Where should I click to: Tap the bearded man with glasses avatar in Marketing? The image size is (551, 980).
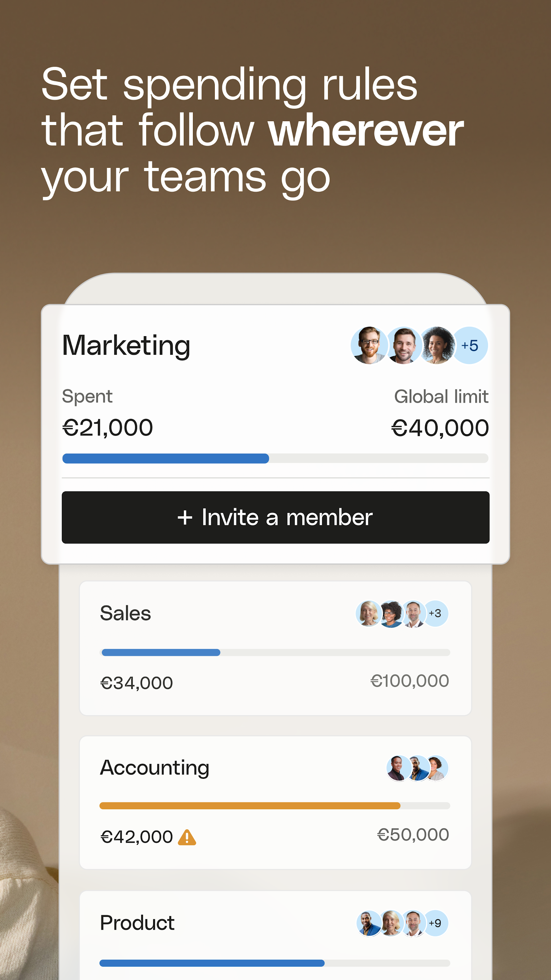368,345
